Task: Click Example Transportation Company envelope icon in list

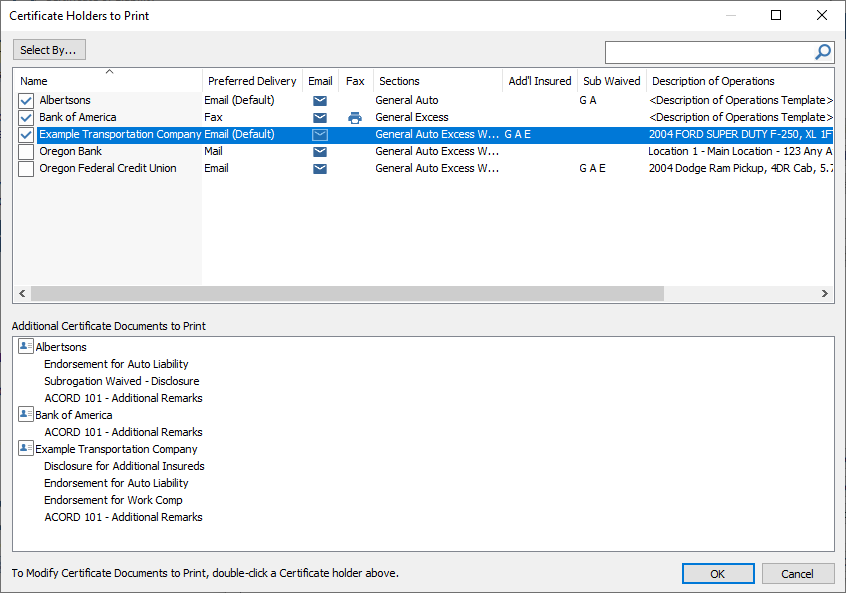Action: click(x=320, y=134)
